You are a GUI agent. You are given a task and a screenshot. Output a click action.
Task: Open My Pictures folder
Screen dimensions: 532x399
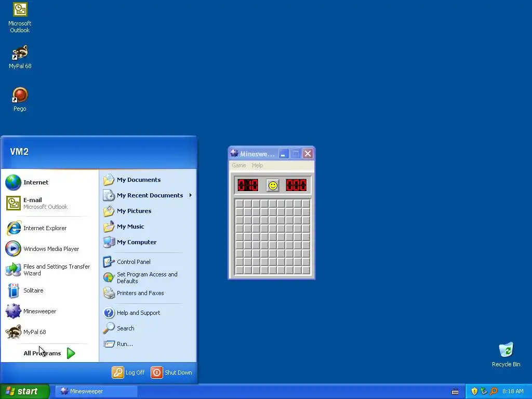(148, 211)
